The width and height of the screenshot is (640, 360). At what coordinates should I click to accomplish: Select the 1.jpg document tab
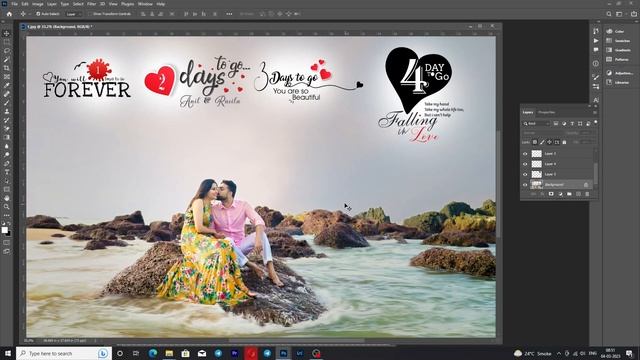click(60, 27)
